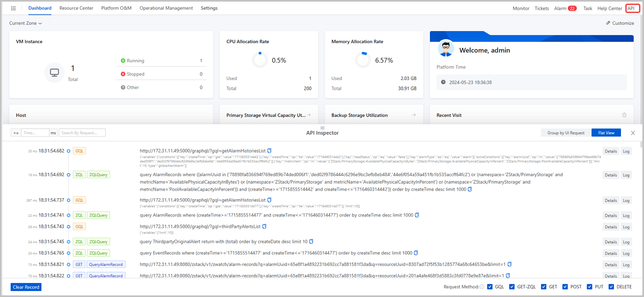Disable the DELETE request method checkbox

tap(612, 287)
